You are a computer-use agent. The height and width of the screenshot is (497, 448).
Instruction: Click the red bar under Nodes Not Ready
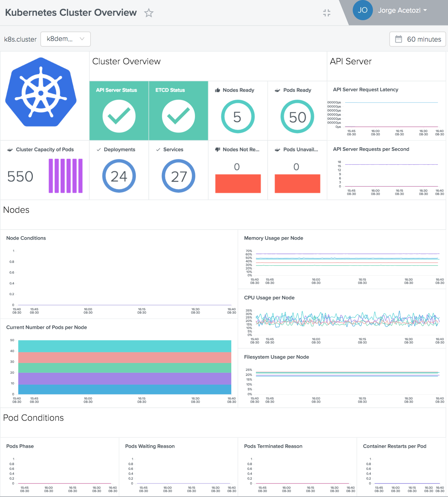[x=238, y=184]
